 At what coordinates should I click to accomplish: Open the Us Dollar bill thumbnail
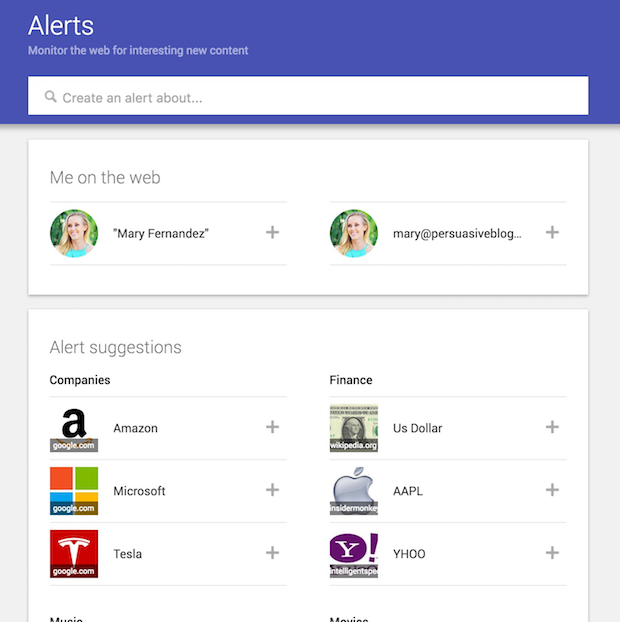pos(354,428)
